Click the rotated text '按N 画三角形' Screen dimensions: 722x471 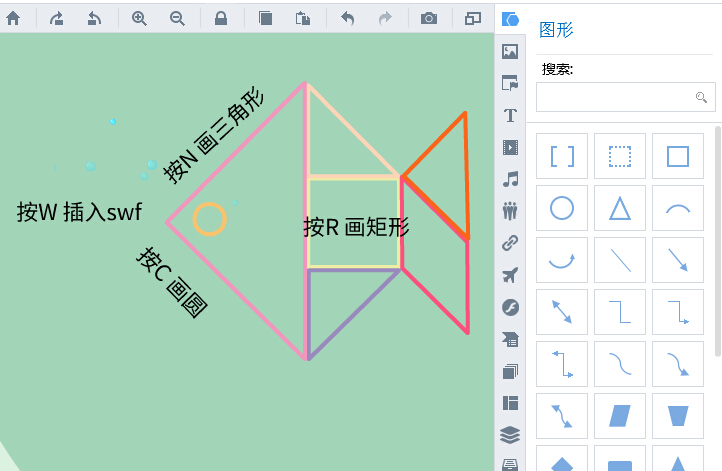click(214, 136)
